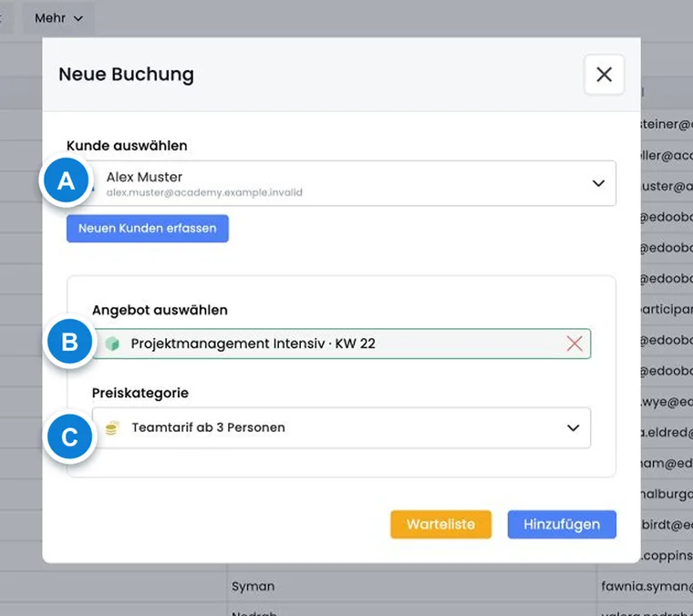Viewport: 693px width, 616px height.
Task: Open the Kunde auswählen dropdown
Action: [x=341, y=183]
